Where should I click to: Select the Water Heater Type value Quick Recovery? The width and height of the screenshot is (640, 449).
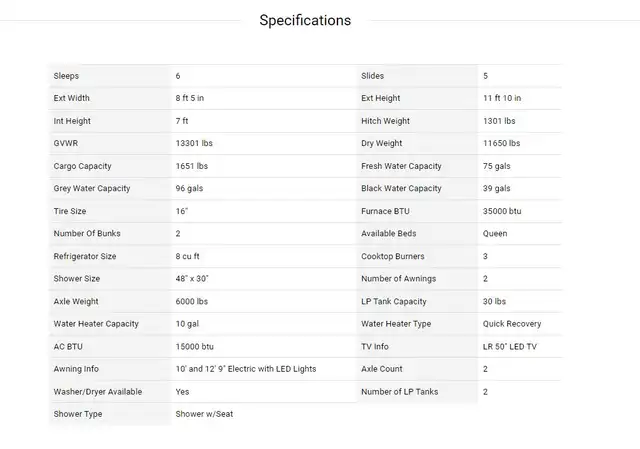tap(512, 324)
